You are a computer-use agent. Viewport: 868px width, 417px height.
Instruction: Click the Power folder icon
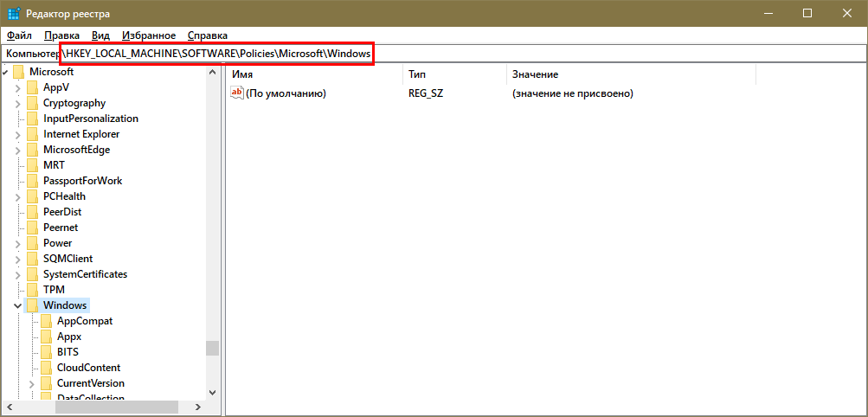coord(33,243)
